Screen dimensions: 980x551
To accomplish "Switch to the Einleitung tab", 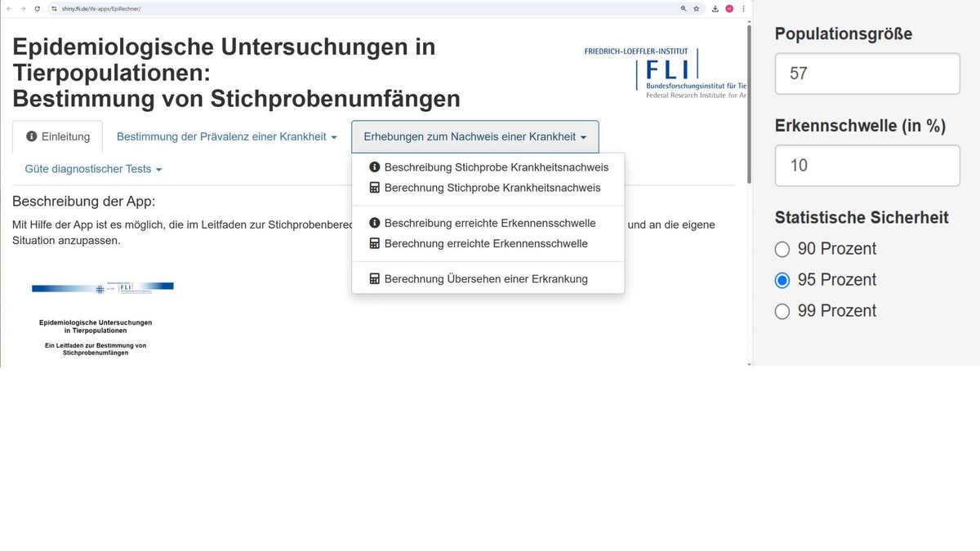I will click(x=57, y=137).
